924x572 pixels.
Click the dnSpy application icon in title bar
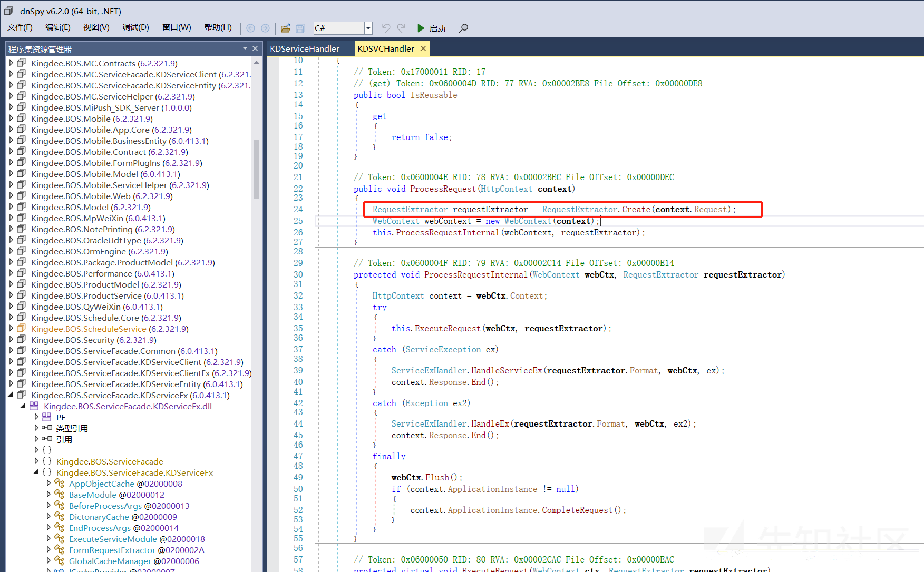coord(9,11)
